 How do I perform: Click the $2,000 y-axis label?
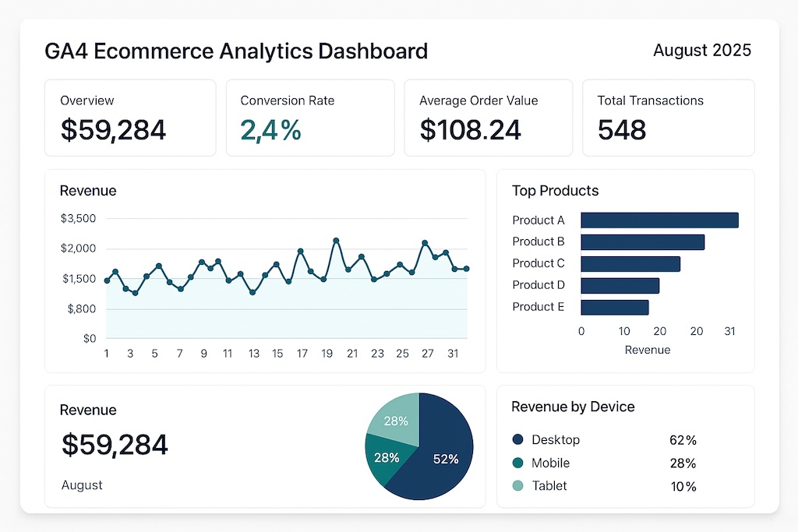79,248
